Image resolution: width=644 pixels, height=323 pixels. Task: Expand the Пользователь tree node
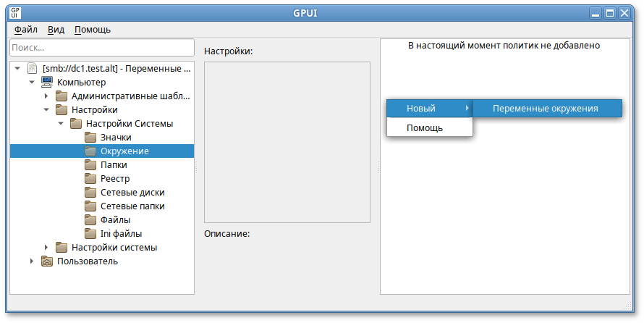(x=32, y=261)
